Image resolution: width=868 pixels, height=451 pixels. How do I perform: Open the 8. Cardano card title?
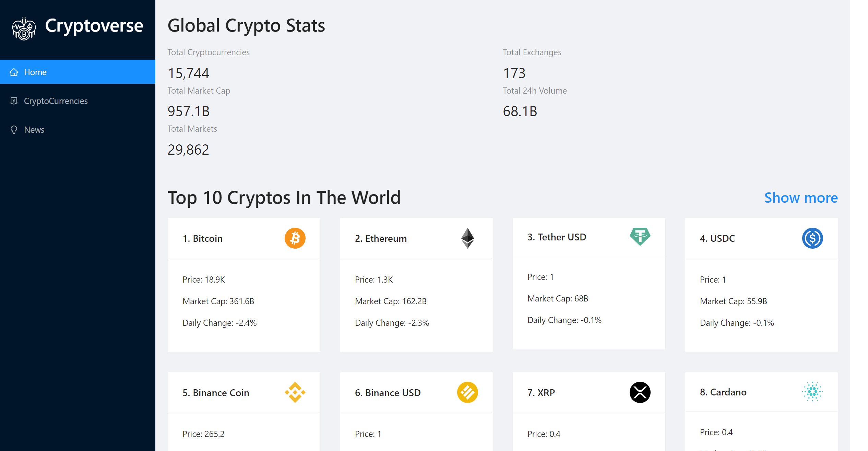coord(723,392)
